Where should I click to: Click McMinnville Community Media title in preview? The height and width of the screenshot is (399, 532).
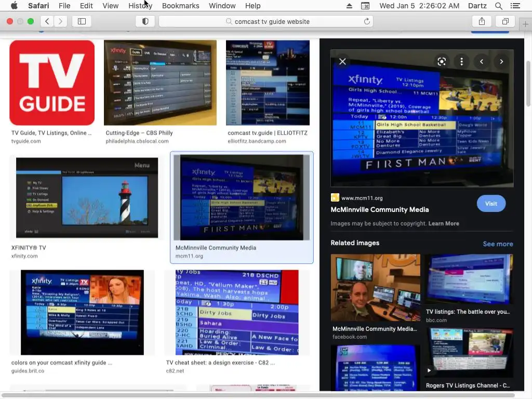coord(380,210)
